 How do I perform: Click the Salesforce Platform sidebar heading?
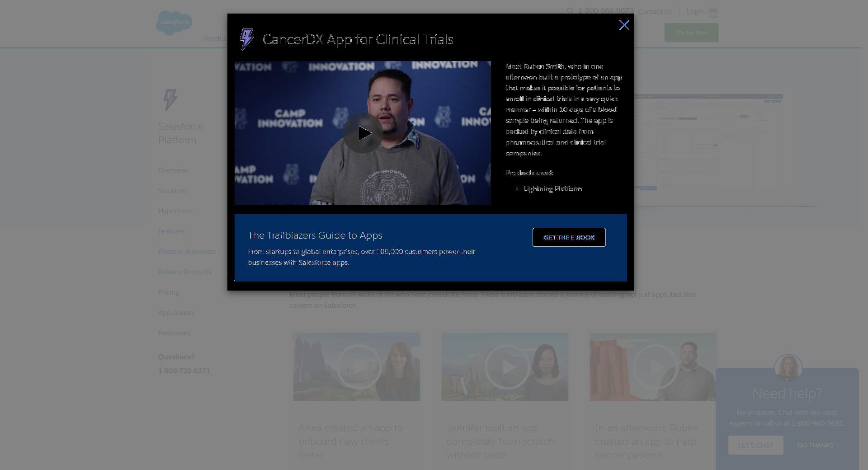[181, 133]
